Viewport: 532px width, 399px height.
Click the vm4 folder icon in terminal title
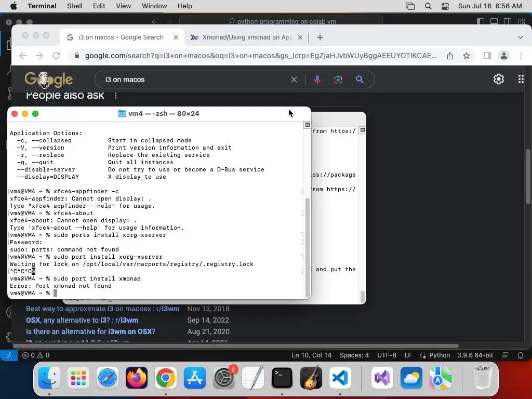point(122,114)
